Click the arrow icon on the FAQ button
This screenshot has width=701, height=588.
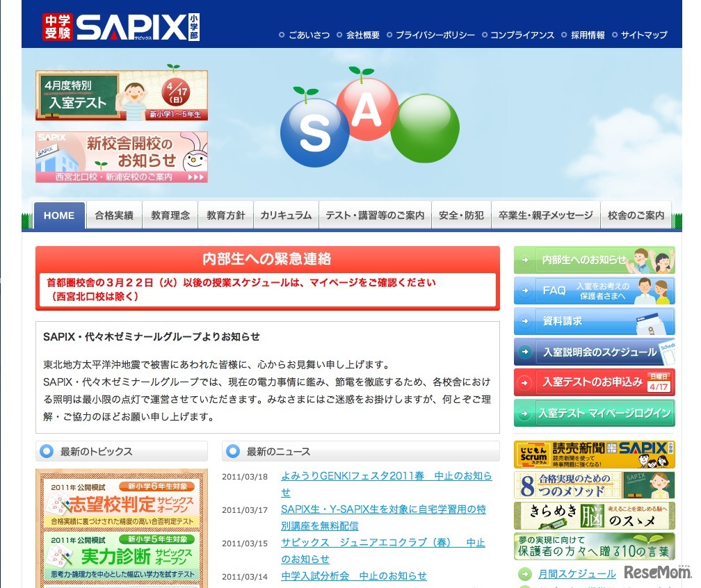pyautogui.click(x=525, y=291)
